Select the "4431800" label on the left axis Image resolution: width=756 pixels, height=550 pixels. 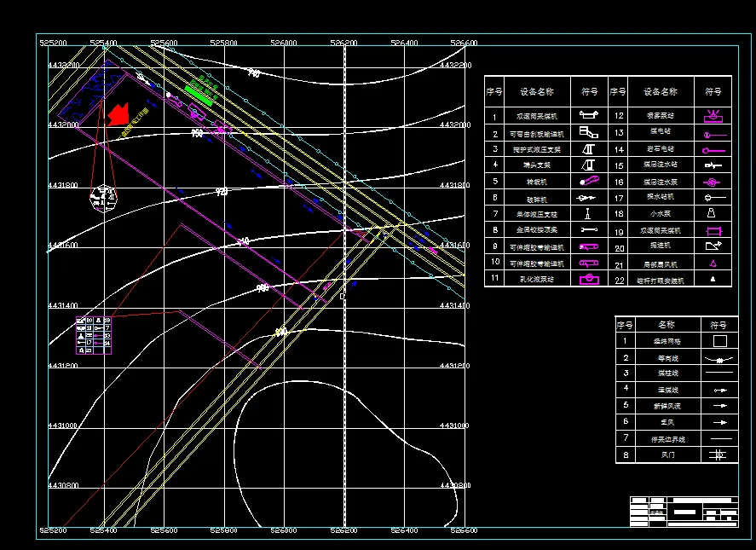tap(63, 185)
